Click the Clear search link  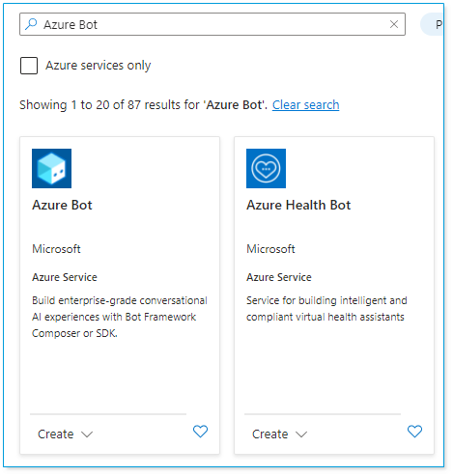point(305,105)
